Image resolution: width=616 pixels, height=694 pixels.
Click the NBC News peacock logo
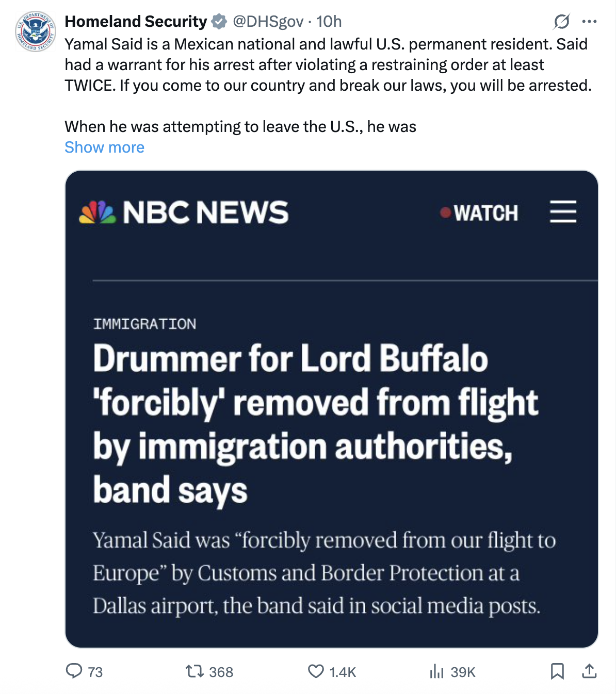coord(97,212)
